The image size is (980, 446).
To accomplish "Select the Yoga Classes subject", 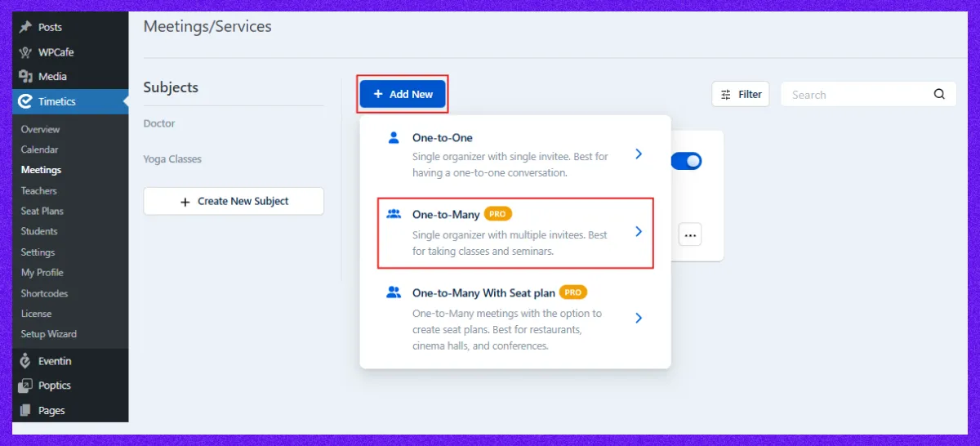I will coord(172,159).
